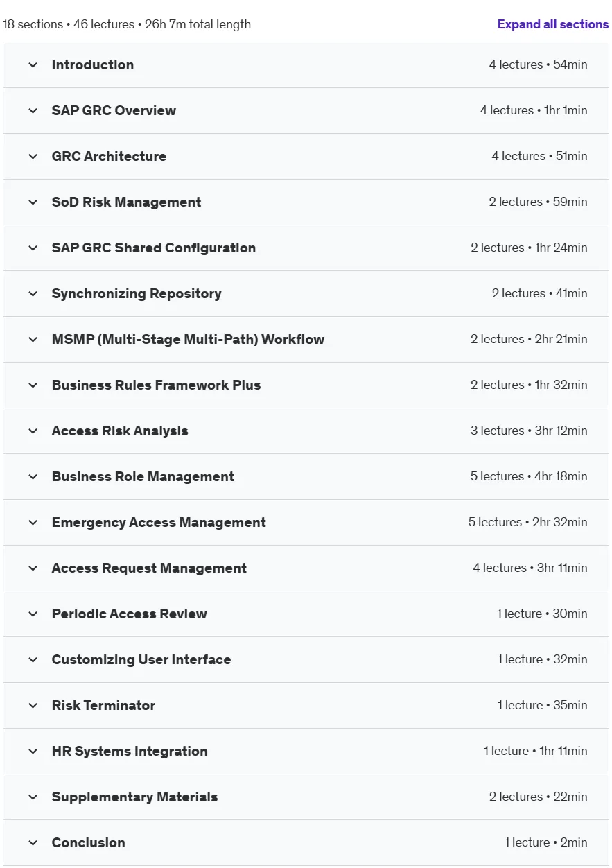Click the Expand all sections link
612x868 pixels.
(x=552, y=24)
